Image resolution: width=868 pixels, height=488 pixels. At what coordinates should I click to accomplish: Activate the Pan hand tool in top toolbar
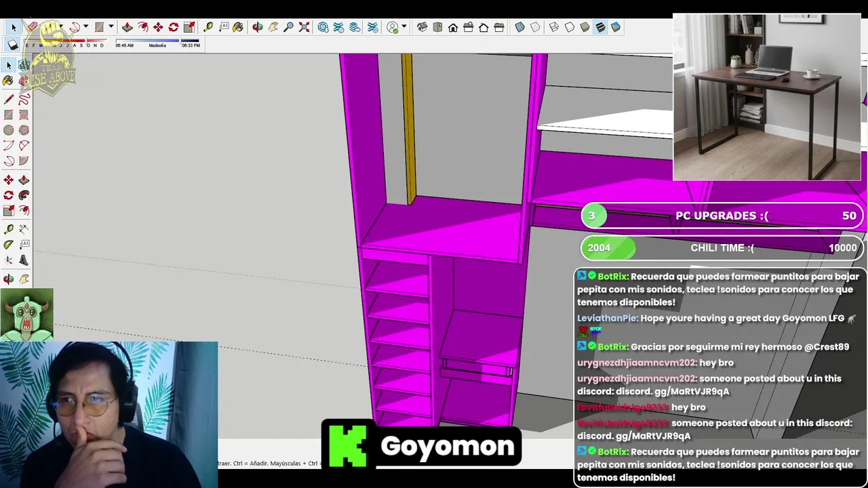pos(273,27)
